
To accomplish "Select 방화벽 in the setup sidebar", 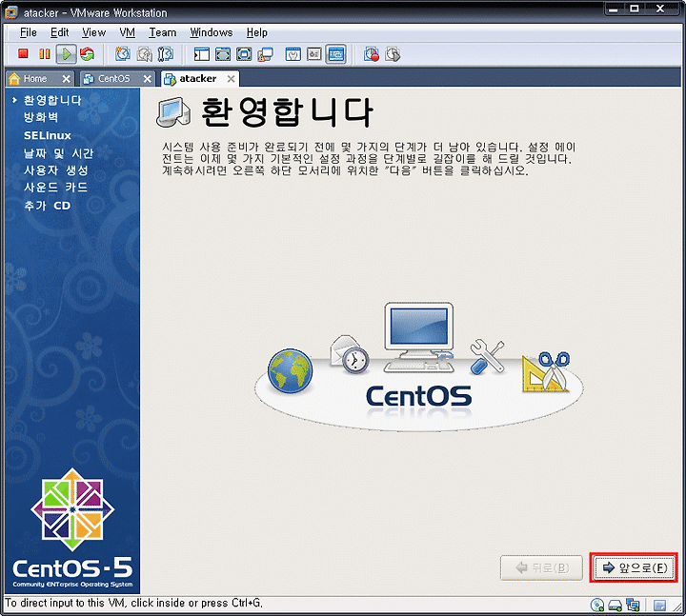I will tap(41, 117).
